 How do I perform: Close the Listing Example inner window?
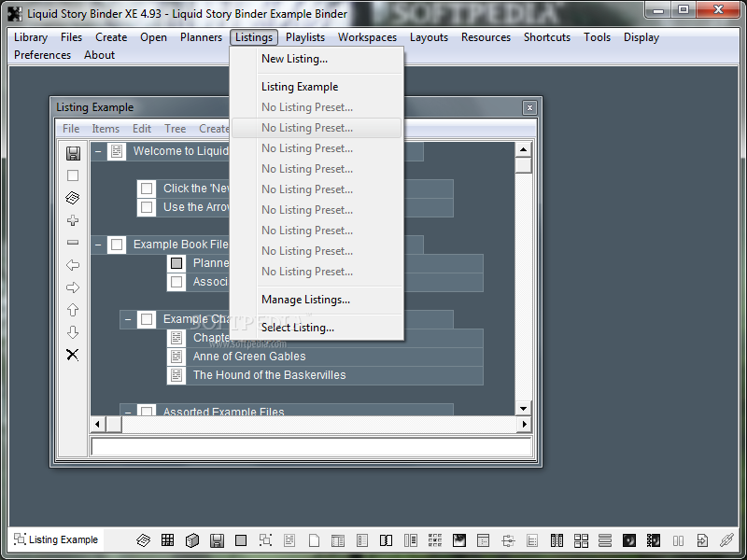pos(529,108)
